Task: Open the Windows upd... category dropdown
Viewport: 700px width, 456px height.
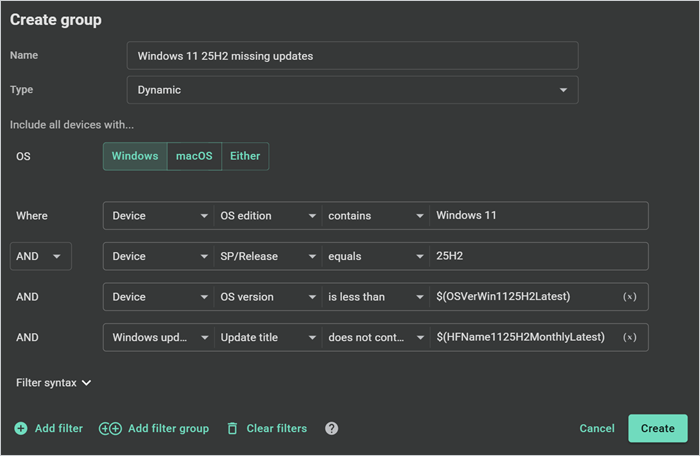Action: click(x=159, y=338)
